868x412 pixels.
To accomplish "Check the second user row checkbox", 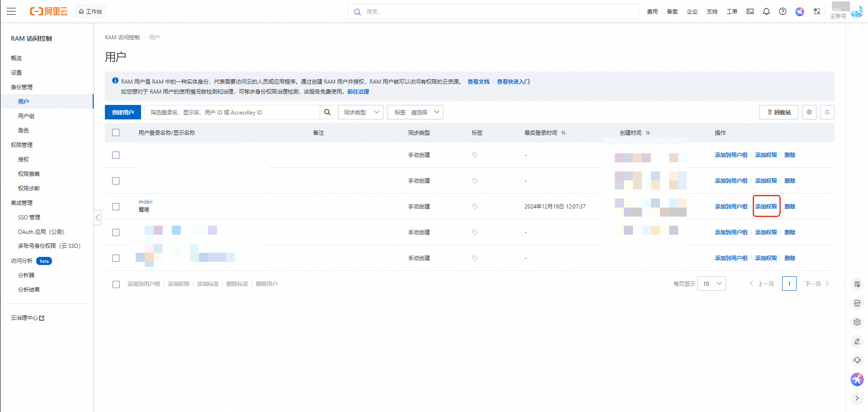I will (116, 181).
